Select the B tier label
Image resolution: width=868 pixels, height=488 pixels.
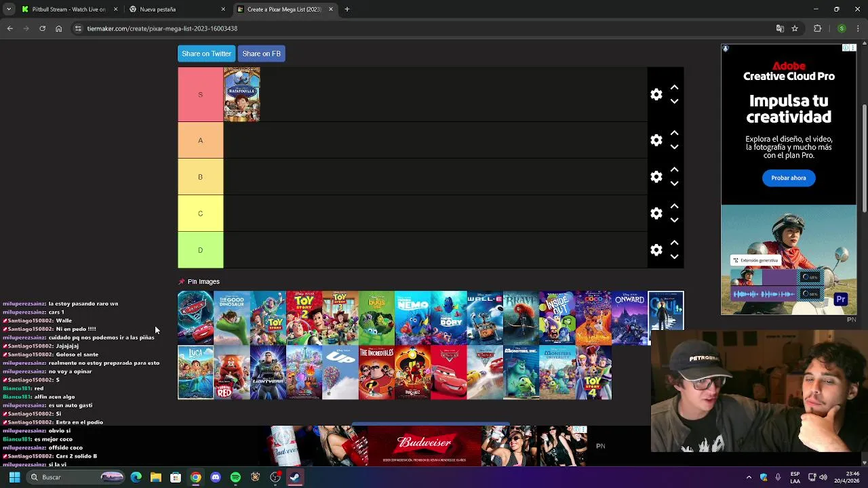point(200,177)
